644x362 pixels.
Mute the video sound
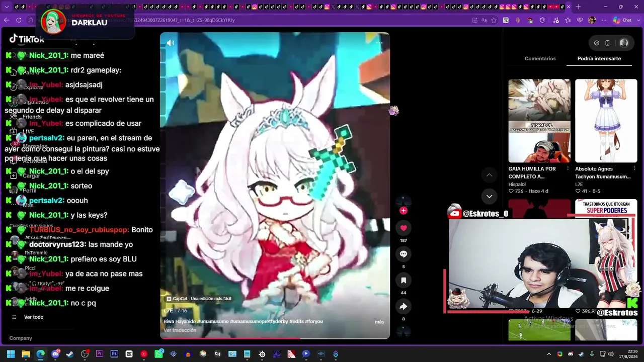tap(171, 43)
